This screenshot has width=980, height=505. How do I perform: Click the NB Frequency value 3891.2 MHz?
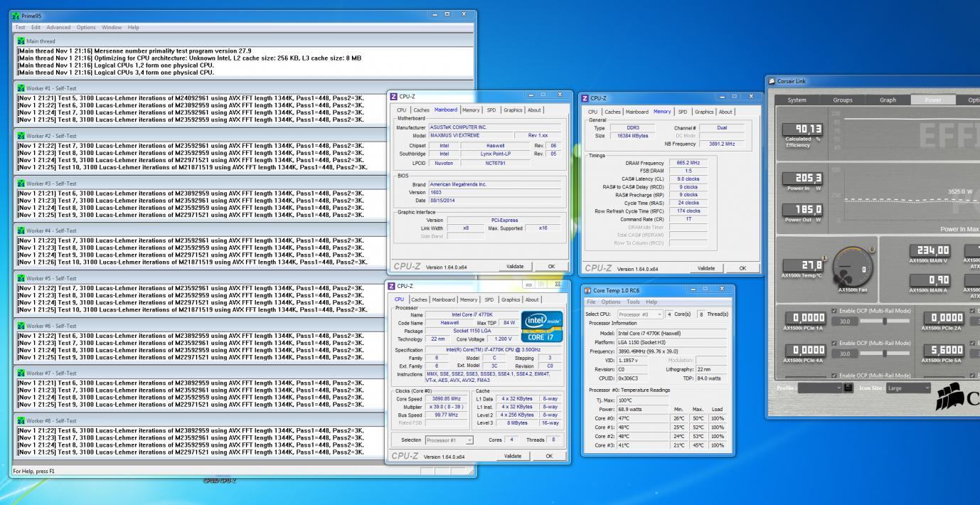(722, 144)
